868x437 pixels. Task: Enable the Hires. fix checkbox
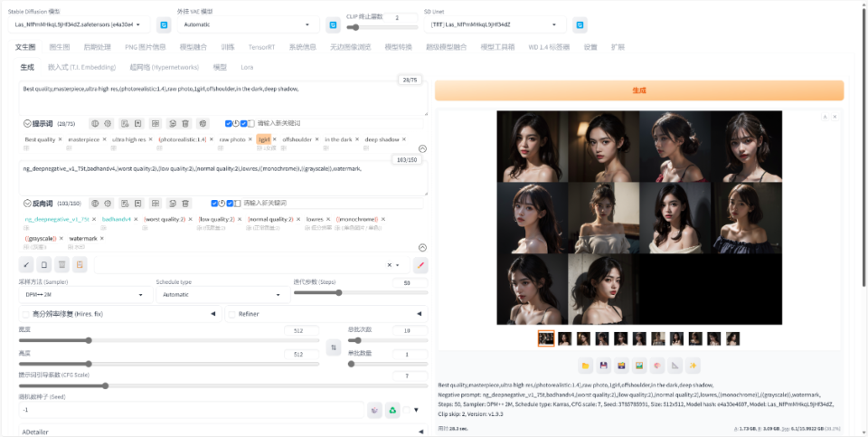click(25, 314)
